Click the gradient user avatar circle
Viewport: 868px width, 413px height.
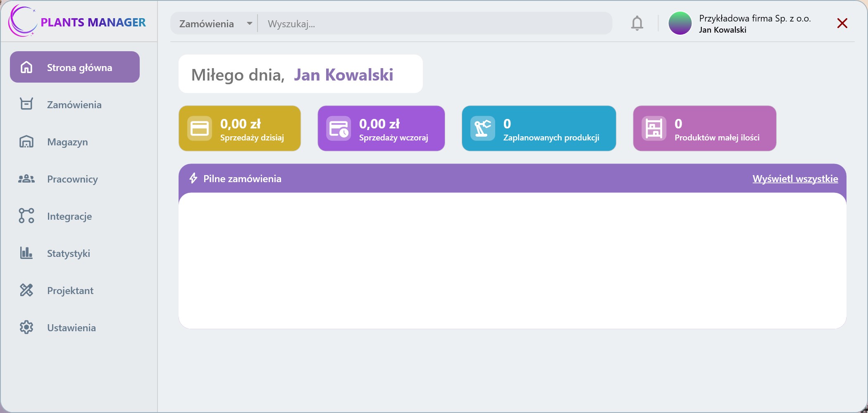click(x=680, y=24)
